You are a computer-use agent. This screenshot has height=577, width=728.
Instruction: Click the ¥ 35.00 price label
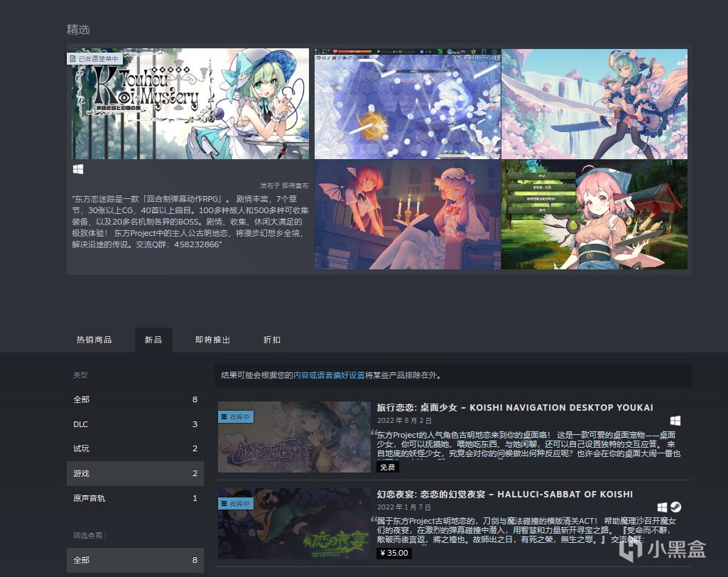[394, 553]
